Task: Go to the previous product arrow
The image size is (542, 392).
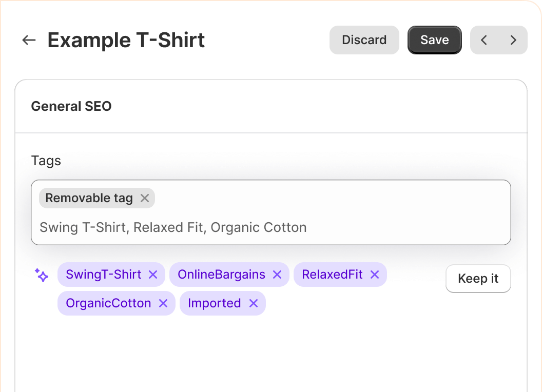Action: (484, 40)
